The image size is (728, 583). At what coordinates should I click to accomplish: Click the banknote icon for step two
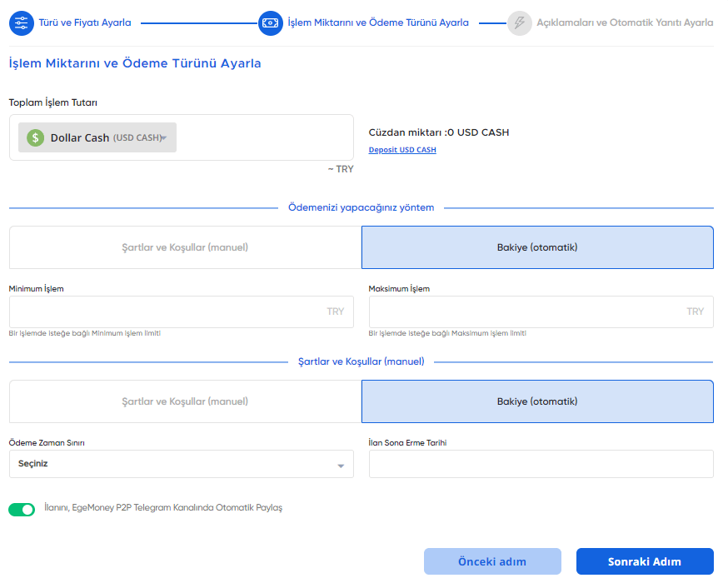(271, 22)
